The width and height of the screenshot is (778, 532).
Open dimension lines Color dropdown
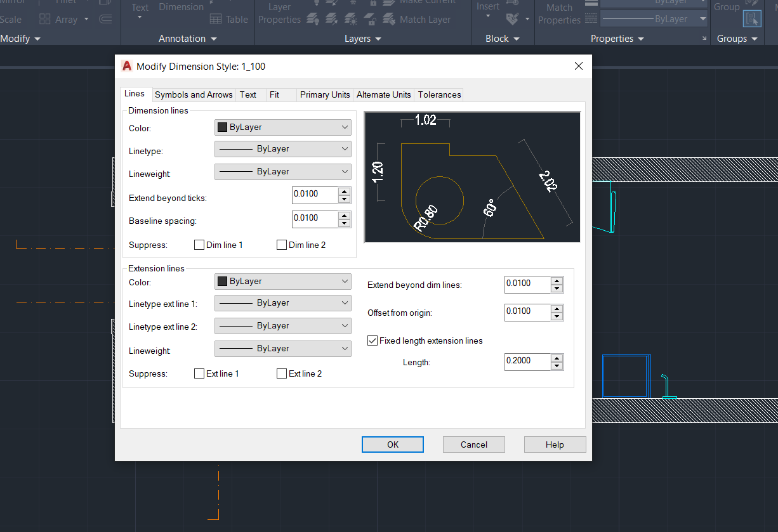(283, 127)
